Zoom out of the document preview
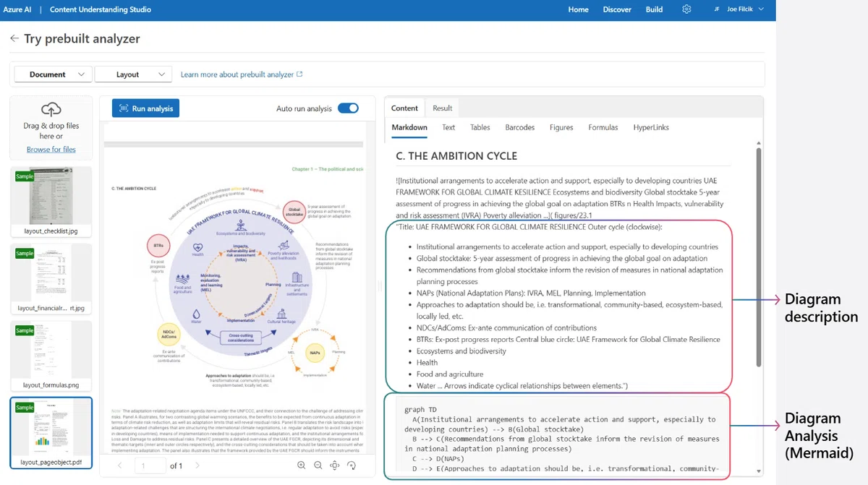This screenshot has height=485, width=868. pos(318,465)
